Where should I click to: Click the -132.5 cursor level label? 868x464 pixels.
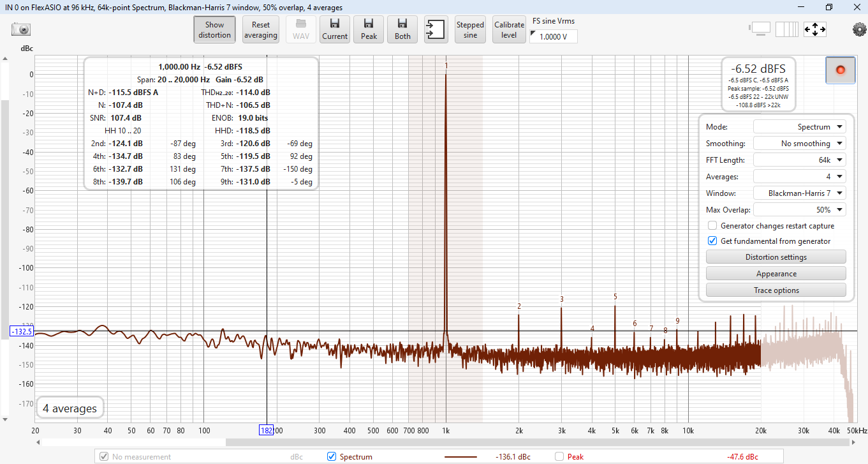coord(22,332)
